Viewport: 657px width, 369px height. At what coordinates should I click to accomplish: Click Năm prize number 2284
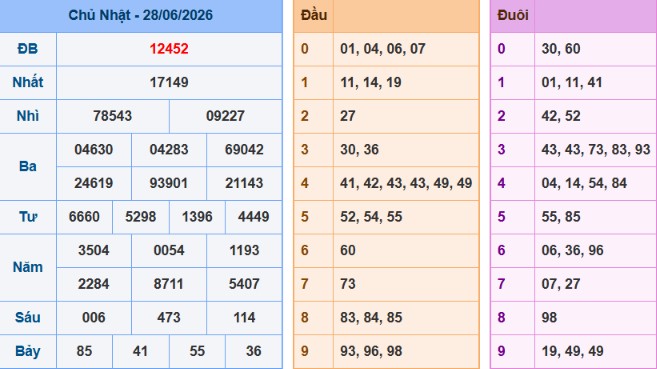point(93,284)
